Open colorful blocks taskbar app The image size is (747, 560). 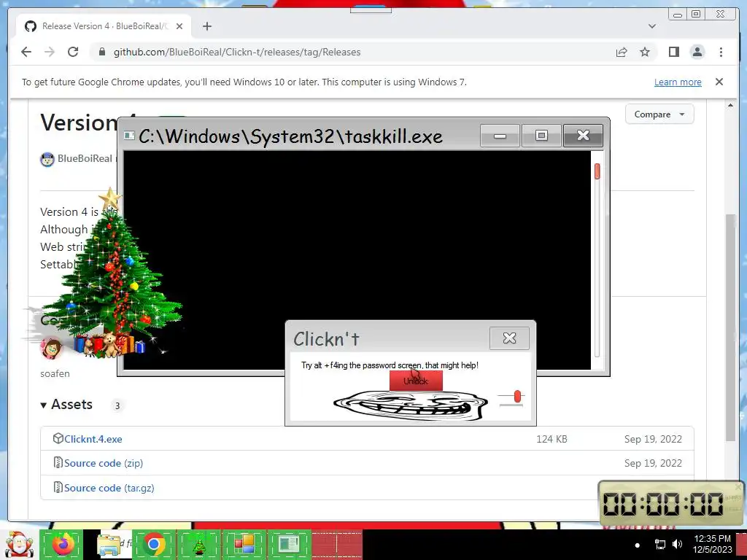point(244,545)
